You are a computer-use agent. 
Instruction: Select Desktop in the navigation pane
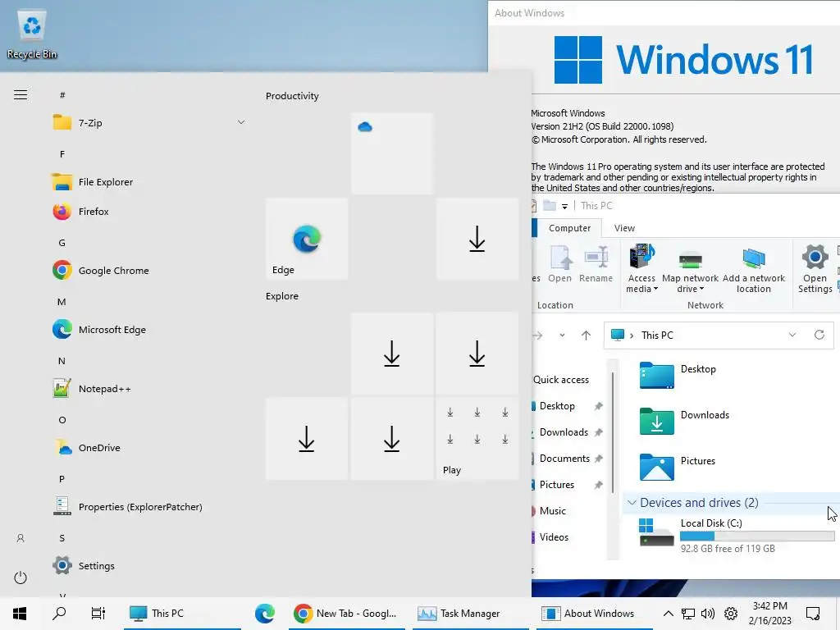pyautogui.click(x=557, y=406)
